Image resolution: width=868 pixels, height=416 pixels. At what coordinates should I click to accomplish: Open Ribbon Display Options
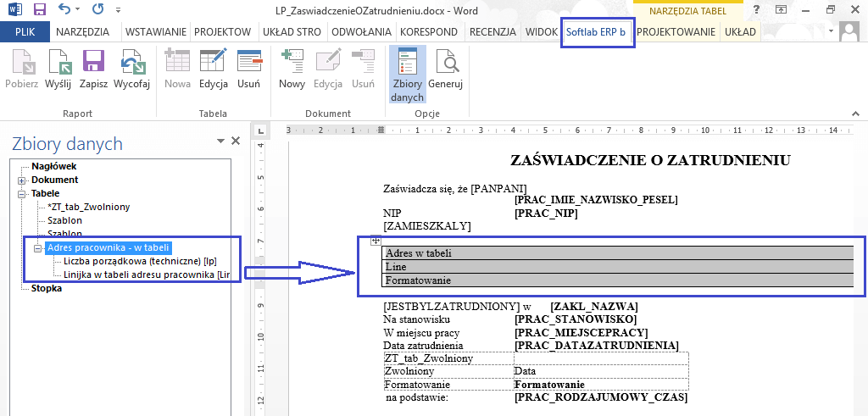781,8
